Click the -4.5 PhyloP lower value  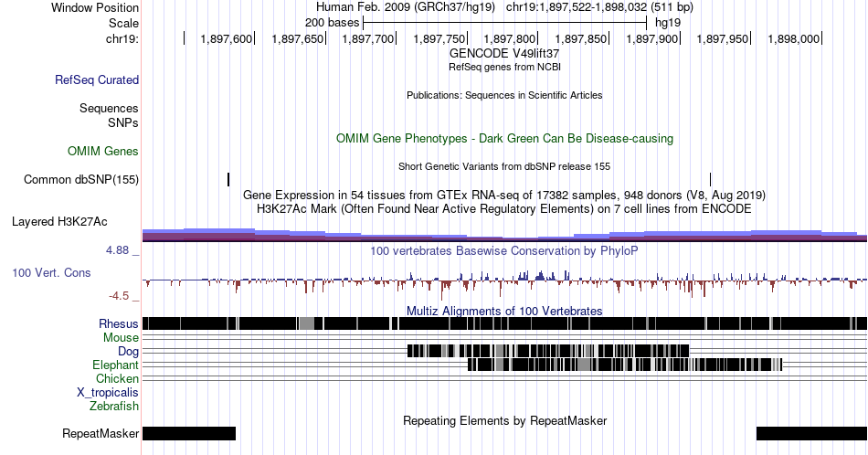tap(119, 296)
